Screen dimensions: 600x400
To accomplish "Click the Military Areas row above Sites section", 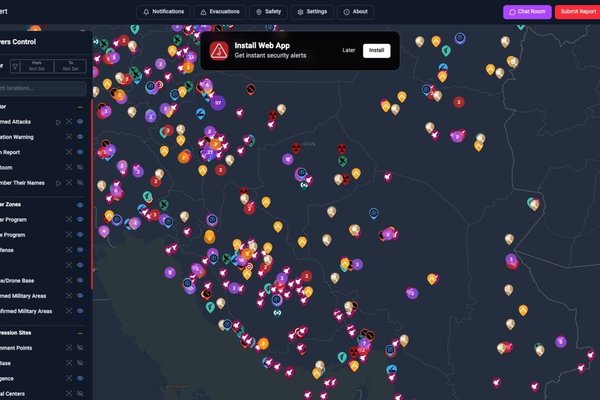I will [x=42, y=311].
